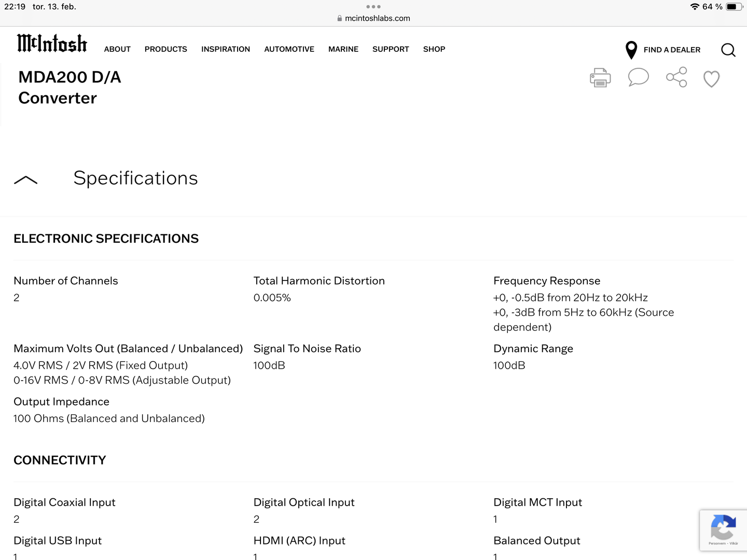Viewport: 747px width, 560px height.
Task: Add to favorites with heart icon
Action: click(711, 79)
